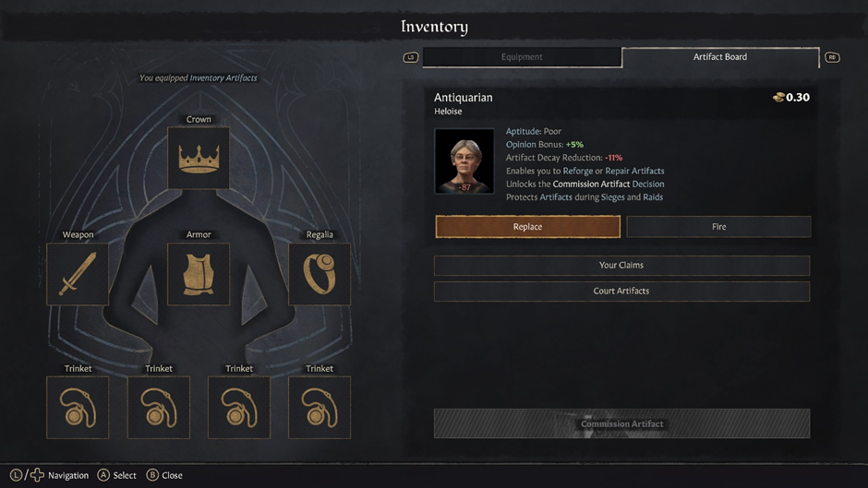Fire the Antiquarian Heloise
The height and width of the screenshot is (488, 868).
coord(718,227)
